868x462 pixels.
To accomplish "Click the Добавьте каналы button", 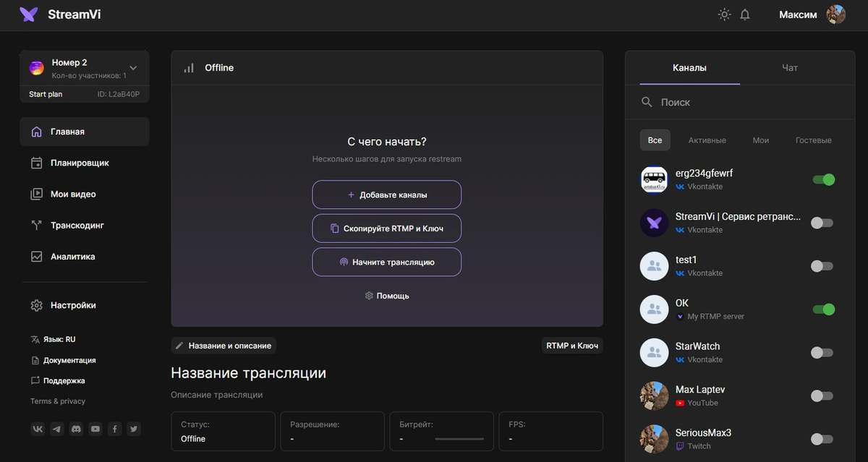I will [386, 194].
